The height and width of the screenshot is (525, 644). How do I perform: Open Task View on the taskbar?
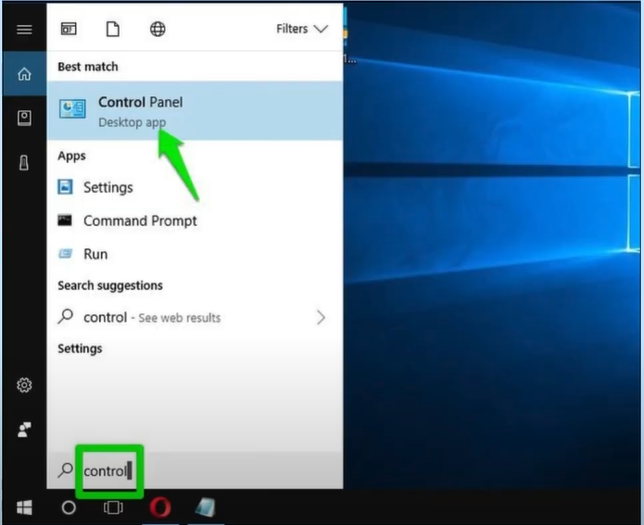tap(113, 508)
